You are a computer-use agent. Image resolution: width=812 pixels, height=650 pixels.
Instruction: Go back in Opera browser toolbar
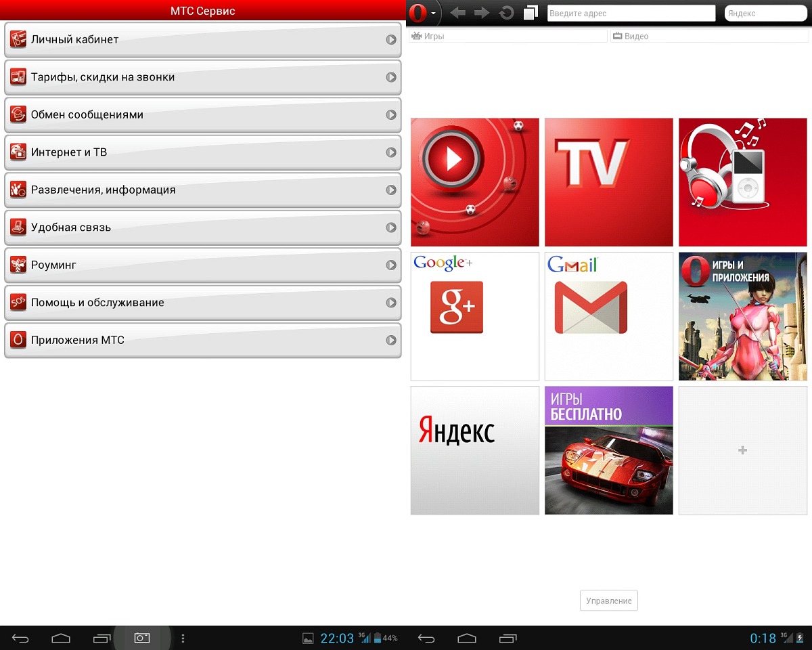pyautogui.click(x=457, y=13)
